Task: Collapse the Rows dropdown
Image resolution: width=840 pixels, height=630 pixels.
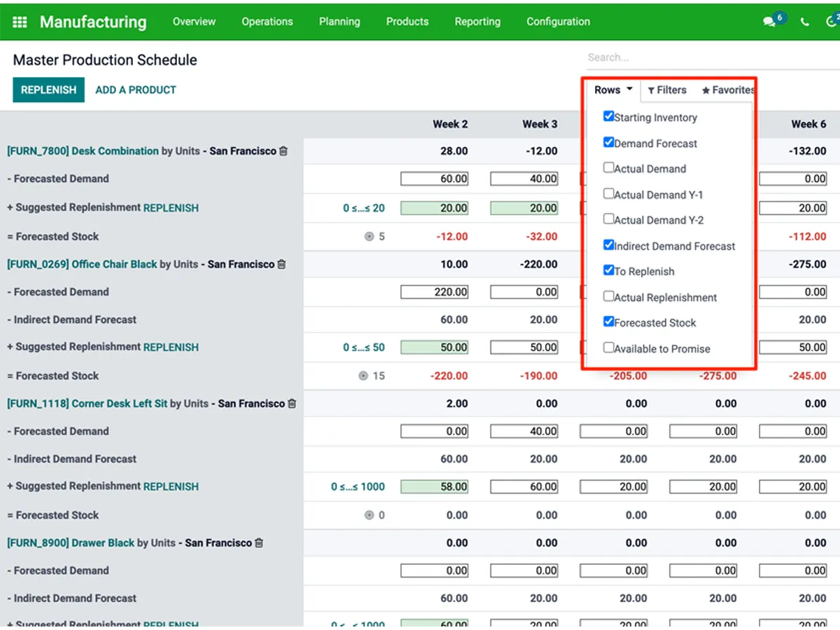Action: pos(613,90)
